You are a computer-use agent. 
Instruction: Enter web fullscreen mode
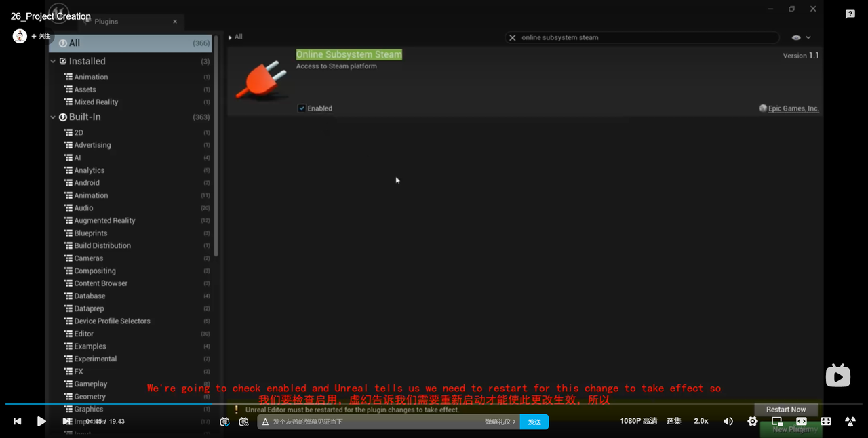[826, 421]
